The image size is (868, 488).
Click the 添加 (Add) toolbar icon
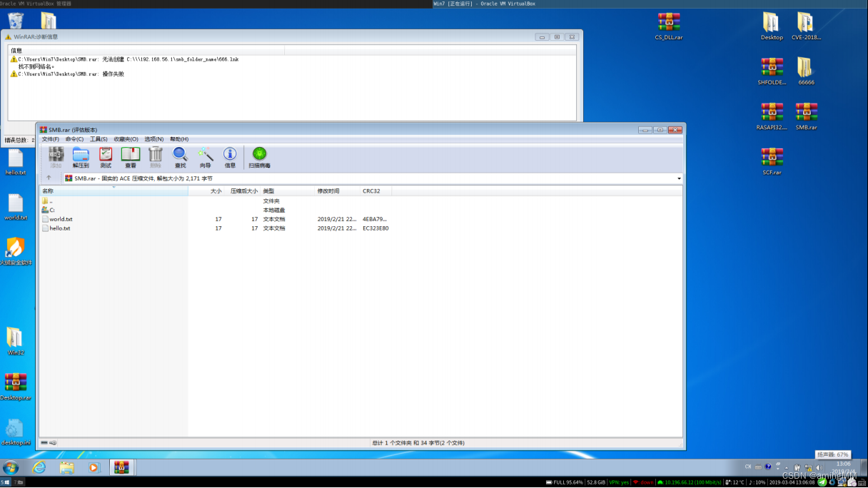coord(56,158)
